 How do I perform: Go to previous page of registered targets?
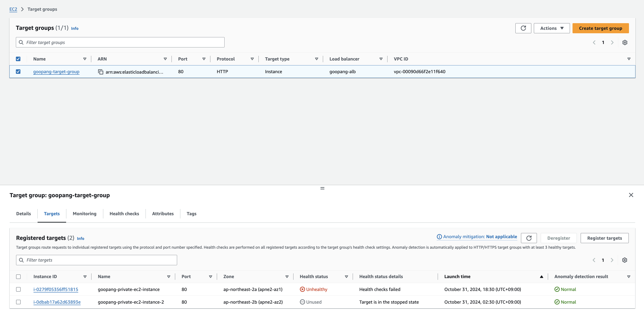[594, 260]
